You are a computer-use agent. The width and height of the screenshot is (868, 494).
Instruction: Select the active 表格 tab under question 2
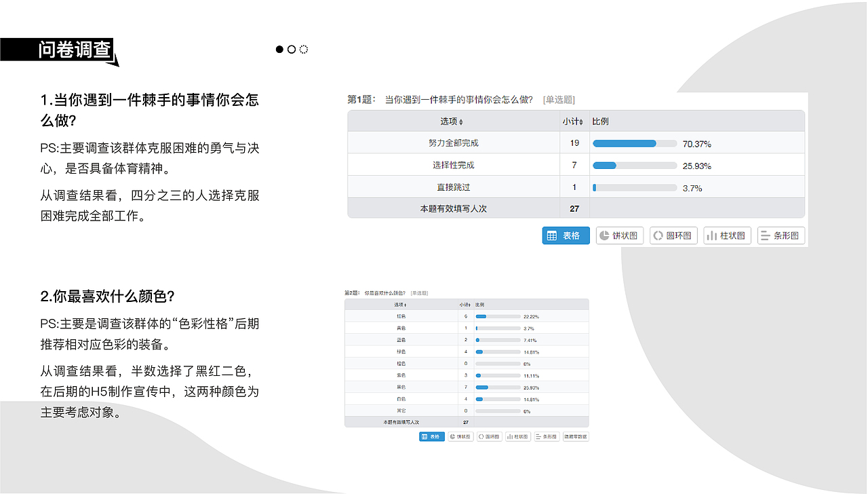[x=431, y=436]
